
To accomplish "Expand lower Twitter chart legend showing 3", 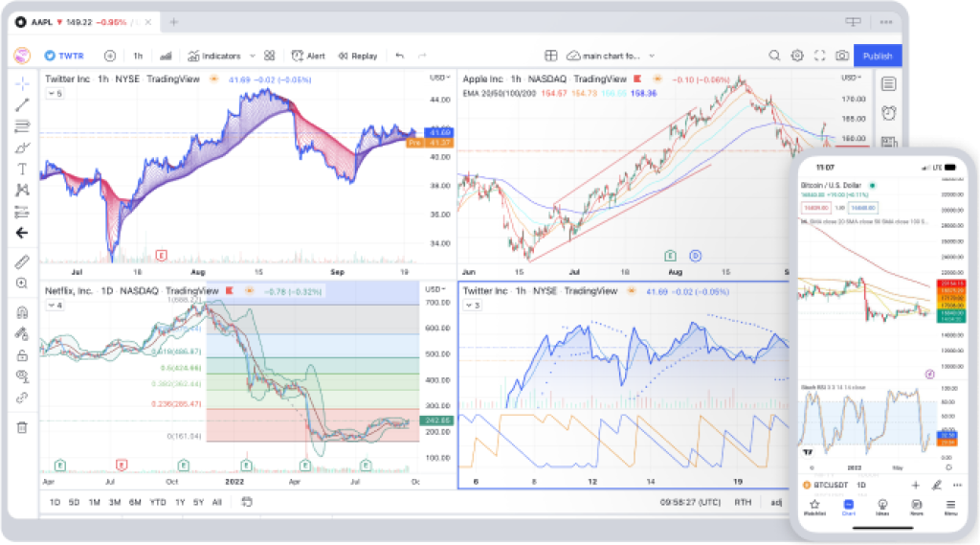I will click(x=473, y=306).
